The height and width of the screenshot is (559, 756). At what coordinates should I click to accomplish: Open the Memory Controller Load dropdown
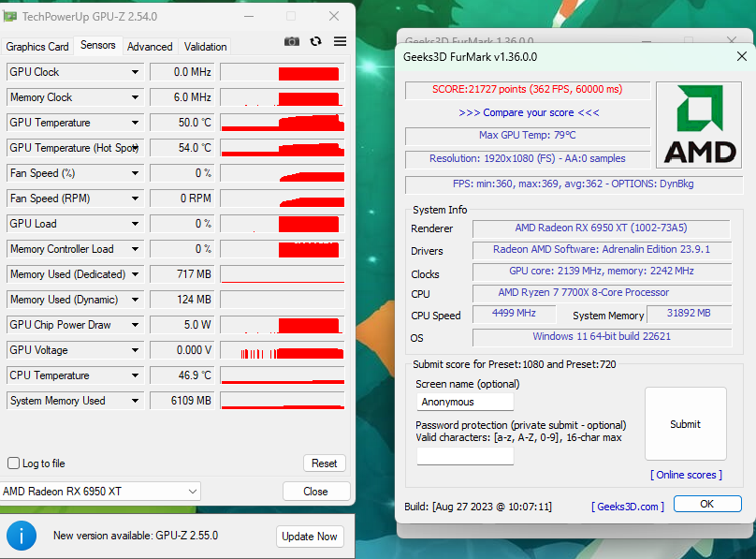135,249
